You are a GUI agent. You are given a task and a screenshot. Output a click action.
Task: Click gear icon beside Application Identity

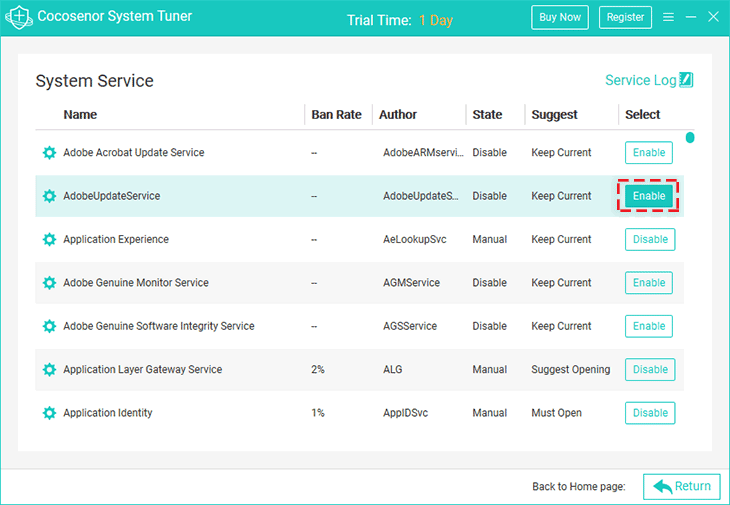(x=49, y=413)
